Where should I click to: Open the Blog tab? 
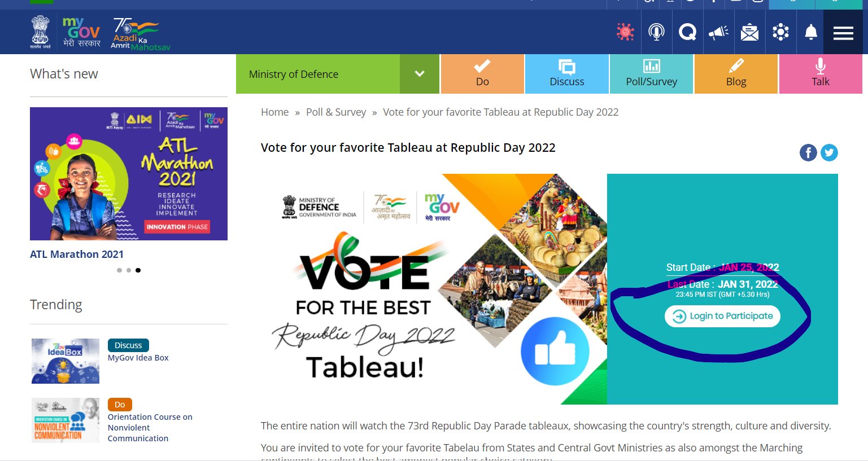736,74
